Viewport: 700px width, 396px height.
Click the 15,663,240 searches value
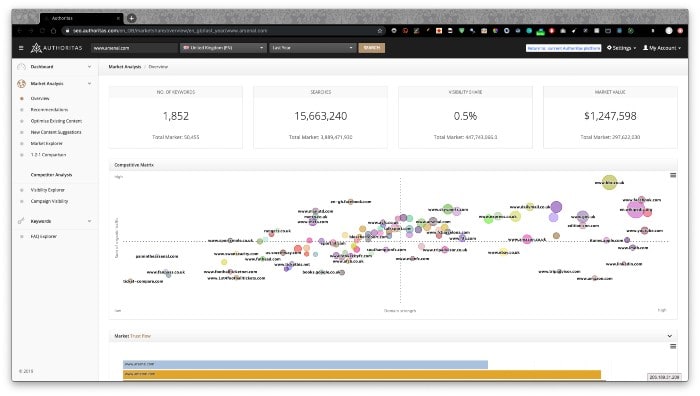click(321, 116)
